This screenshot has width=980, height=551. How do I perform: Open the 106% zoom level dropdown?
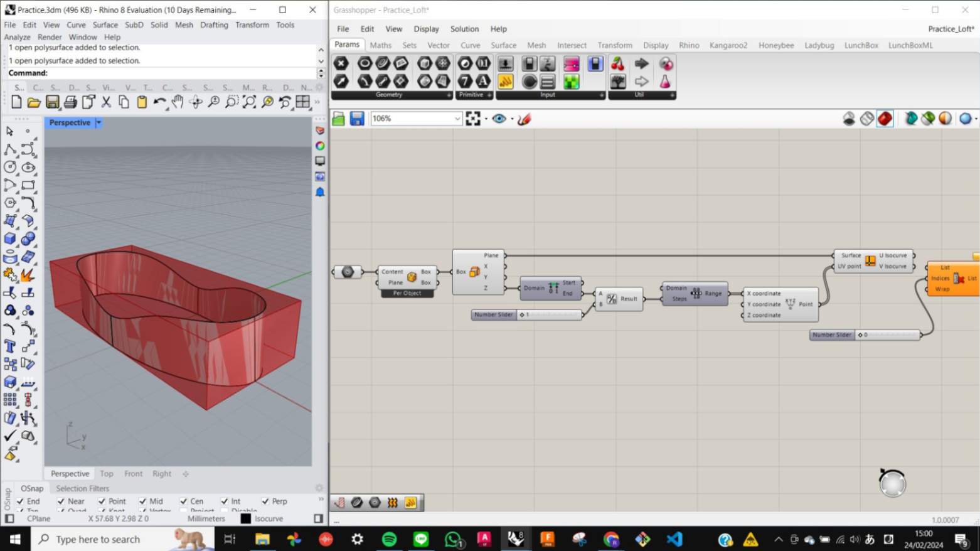coord(457,119)
